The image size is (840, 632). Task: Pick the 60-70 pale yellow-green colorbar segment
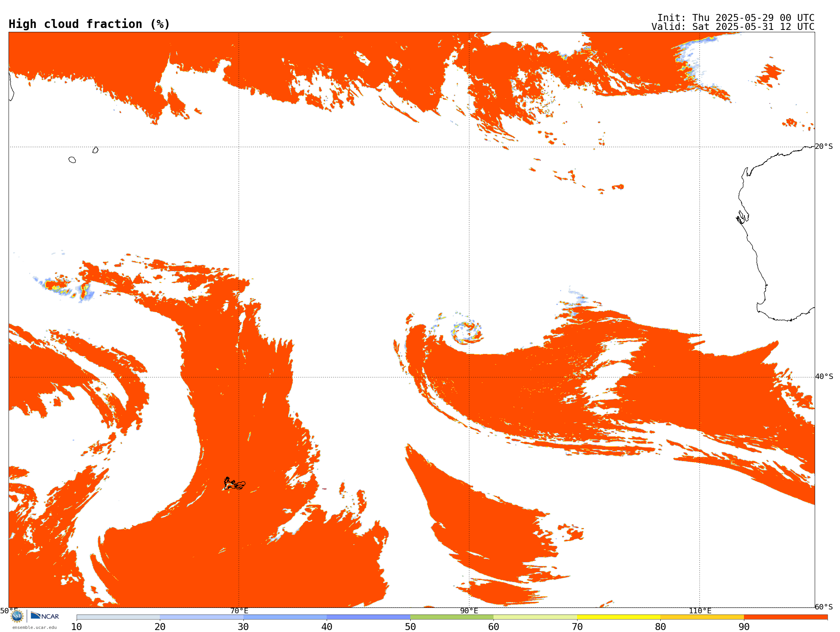tap(535, 617)
